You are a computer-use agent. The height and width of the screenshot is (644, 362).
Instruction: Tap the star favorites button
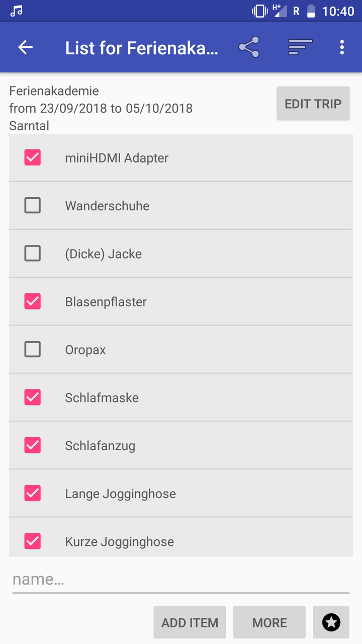(331, 622)
